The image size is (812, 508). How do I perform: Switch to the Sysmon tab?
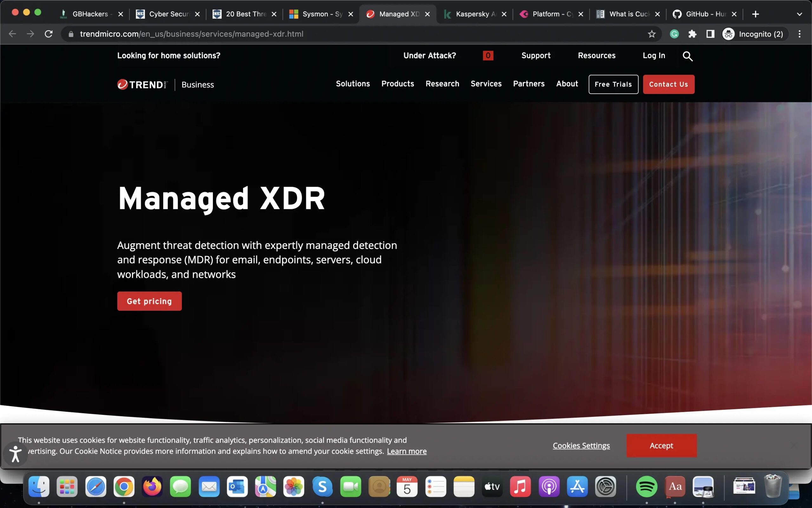click(x=321, y=14)
